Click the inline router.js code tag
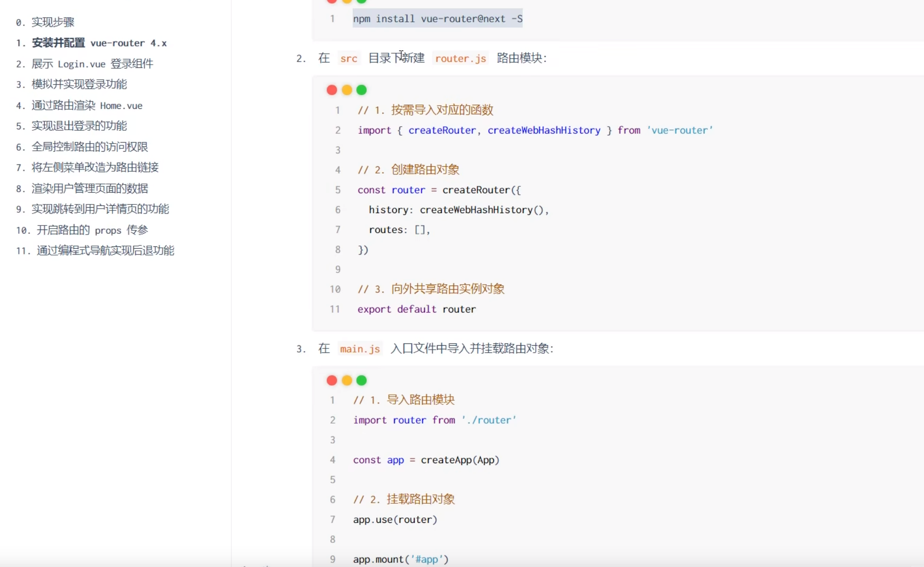Screen dimensions: 924x567 coord(460,58)
